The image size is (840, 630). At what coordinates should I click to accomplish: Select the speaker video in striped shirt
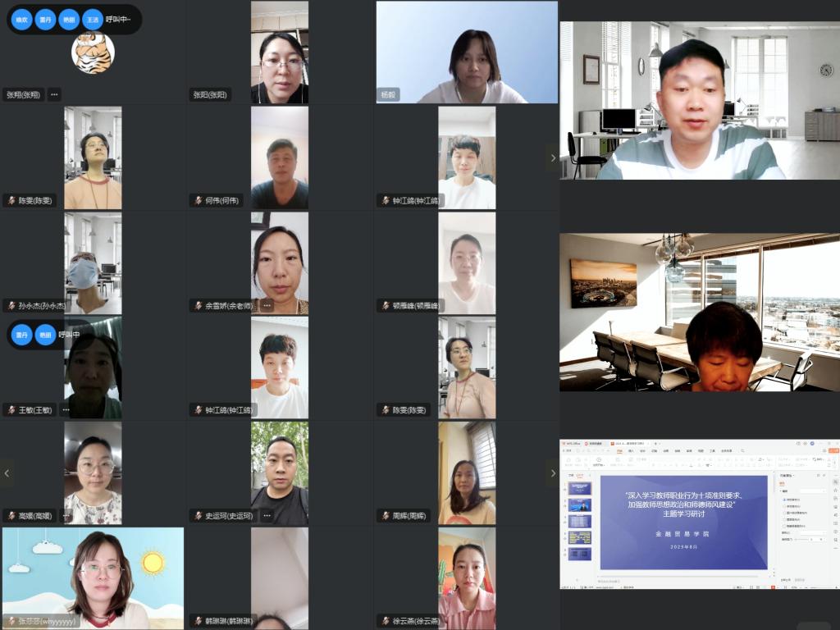tap(700, 100)
